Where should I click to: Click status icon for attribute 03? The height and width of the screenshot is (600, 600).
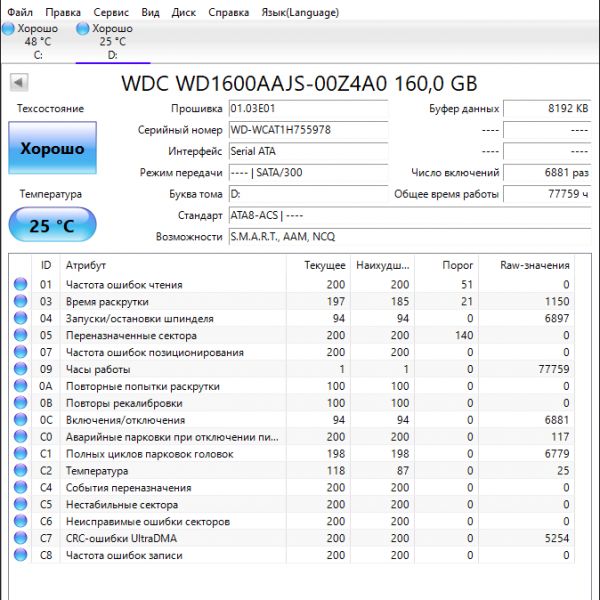click(x=20, y=301)
